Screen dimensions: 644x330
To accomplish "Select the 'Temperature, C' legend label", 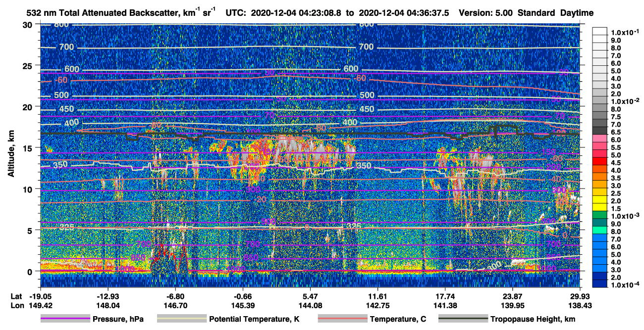I will point(398,320).
